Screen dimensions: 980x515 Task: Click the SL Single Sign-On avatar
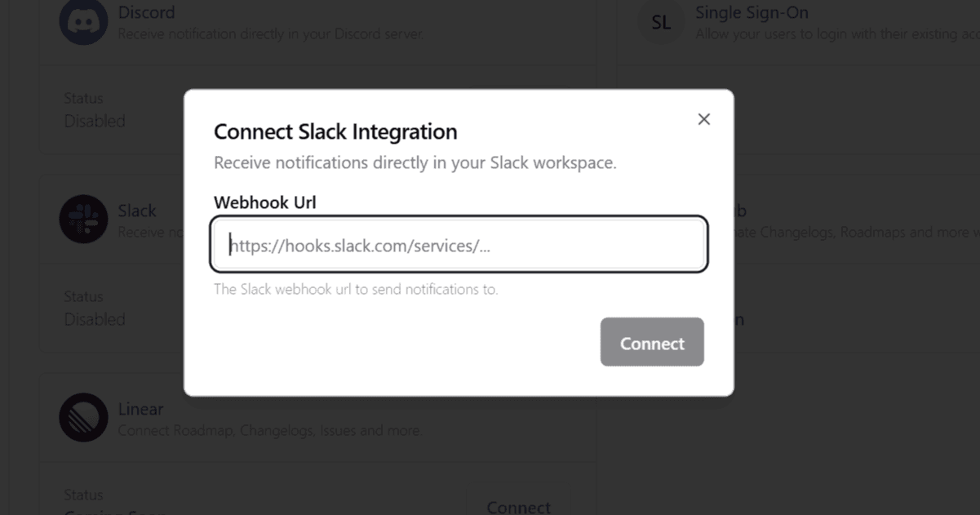tap(661, 22)
